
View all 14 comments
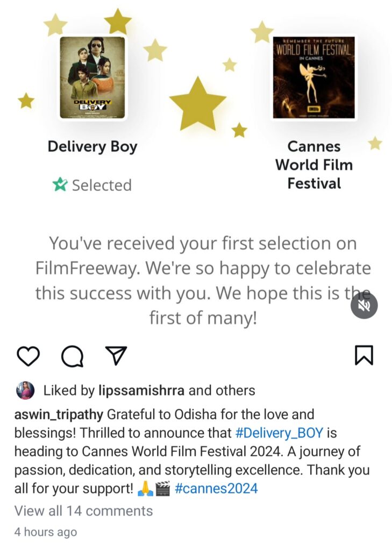pos(83,511)
